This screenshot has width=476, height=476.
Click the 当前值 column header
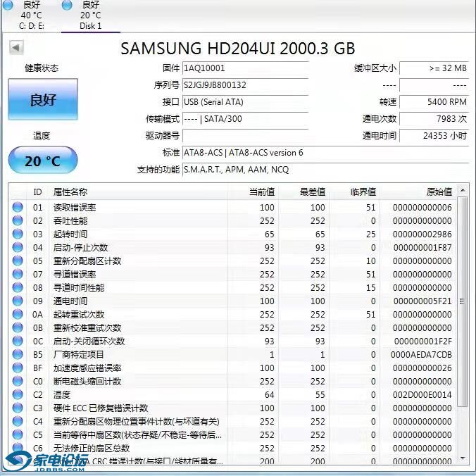coord(253,192)
